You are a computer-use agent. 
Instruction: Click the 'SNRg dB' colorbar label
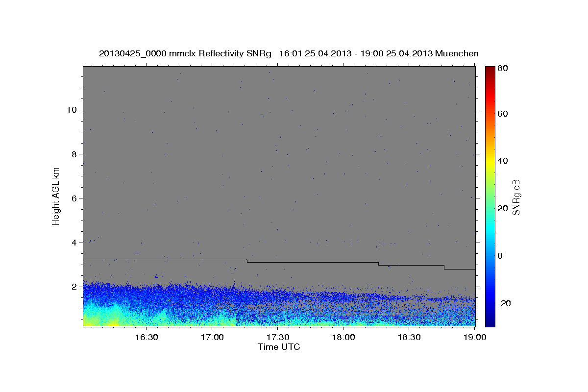[x=516, y=197]
